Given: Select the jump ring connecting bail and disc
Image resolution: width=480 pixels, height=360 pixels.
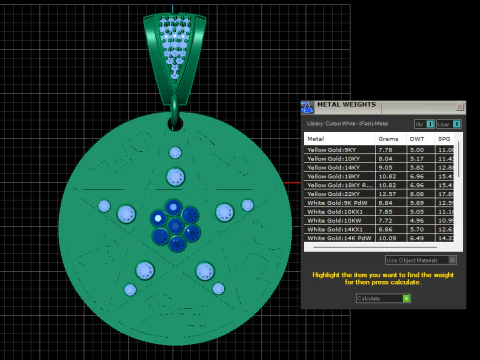Looking at the screenshot, I should [175, 110].
